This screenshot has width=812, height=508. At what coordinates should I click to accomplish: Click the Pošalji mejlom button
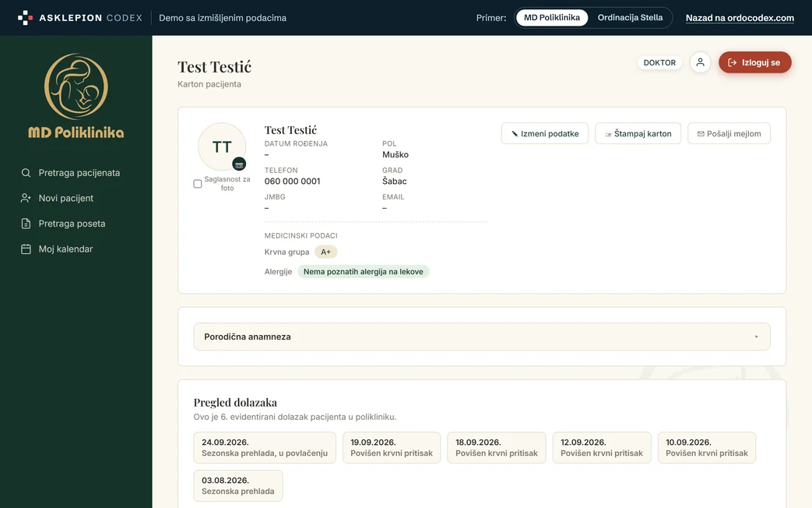(729, 134)
